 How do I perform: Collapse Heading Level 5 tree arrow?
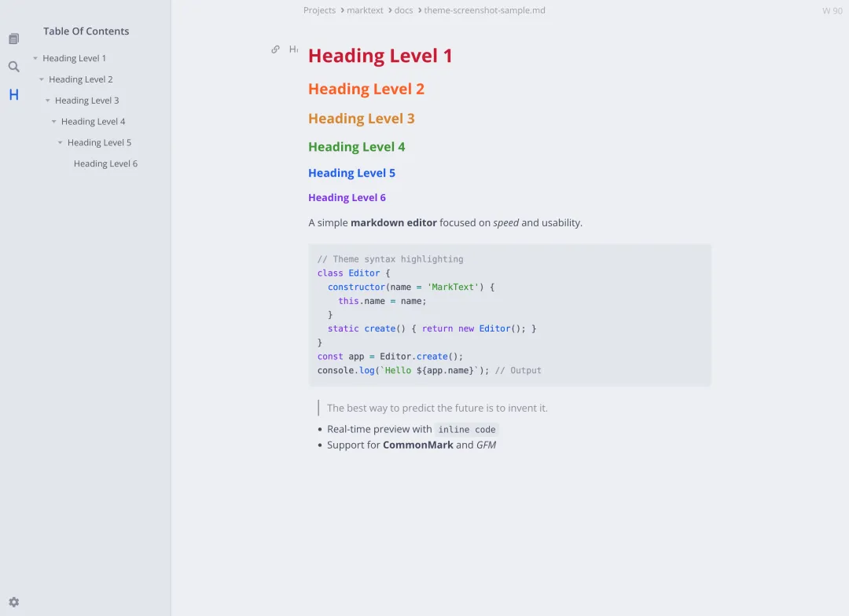coord(60,142)
